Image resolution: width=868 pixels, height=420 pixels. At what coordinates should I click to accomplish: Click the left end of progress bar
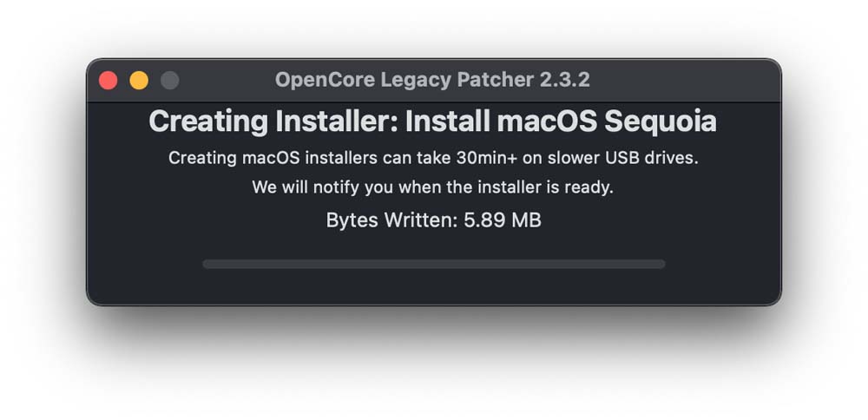(207, 264)
